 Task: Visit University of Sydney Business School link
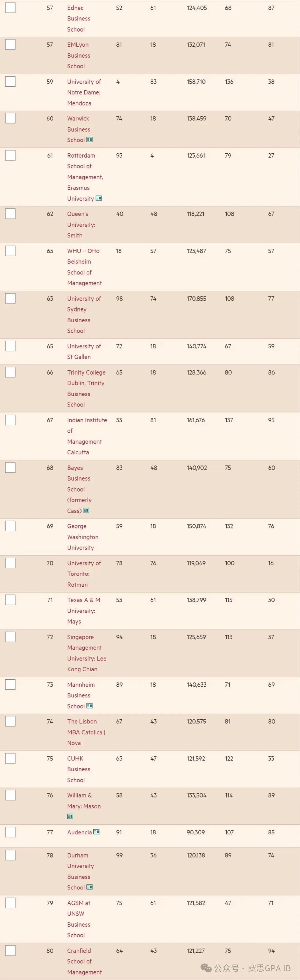tap(84, 315)
